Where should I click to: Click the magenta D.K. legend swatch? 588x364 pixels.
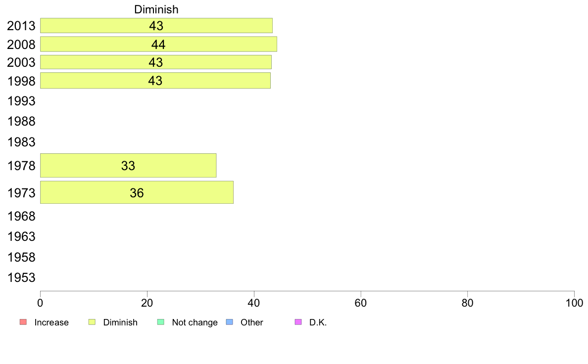(298, 322)
